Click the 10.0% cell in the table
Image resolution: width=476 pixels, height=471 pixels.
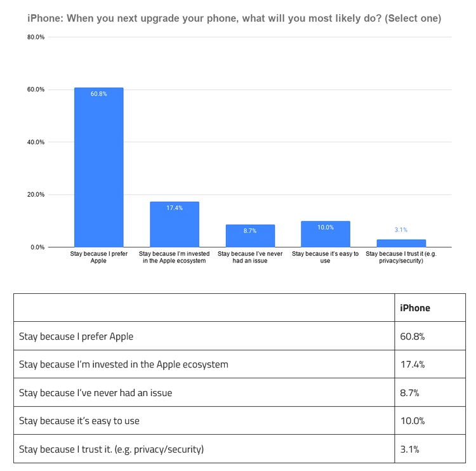coord(412,421)
